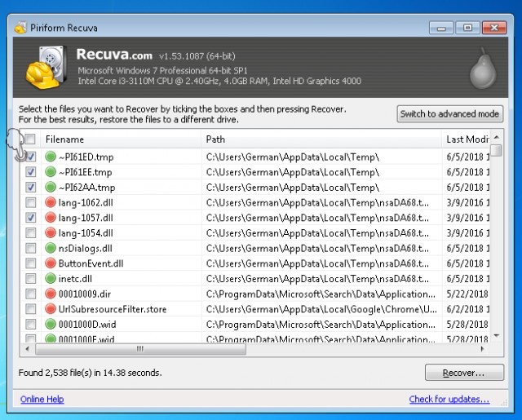Tick the inetc.dll checkbox
This screenshot has width=522, height=420.
(31, 279)
